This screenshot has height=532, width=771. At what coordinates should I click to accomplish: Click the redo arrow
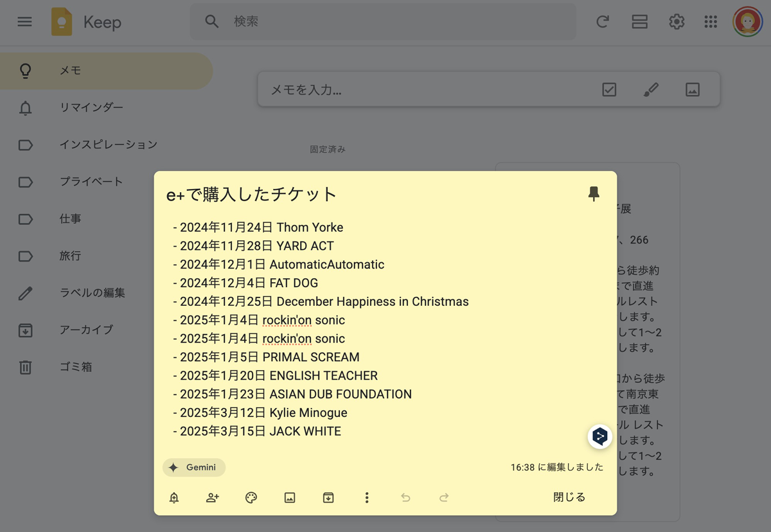[x=444, y=497]
